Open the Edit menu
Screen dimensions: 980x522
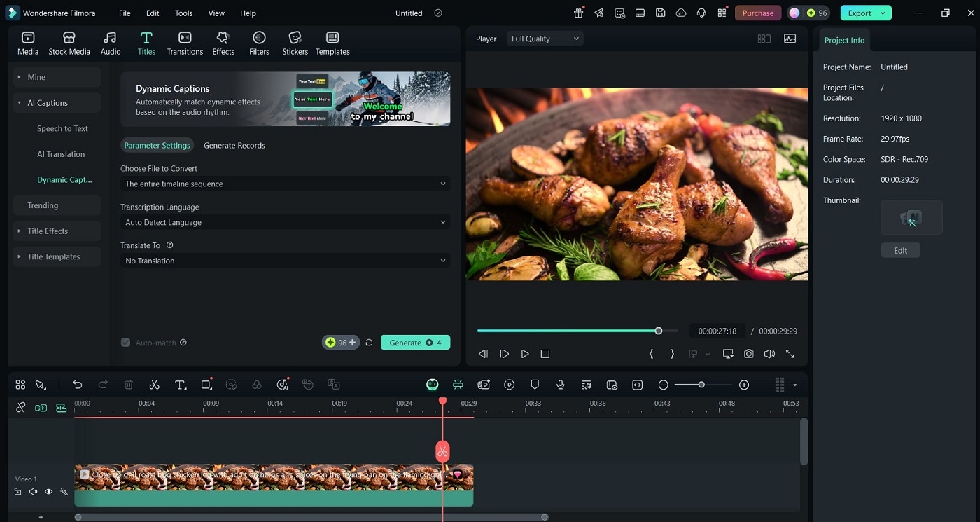(x=153, y=13)
